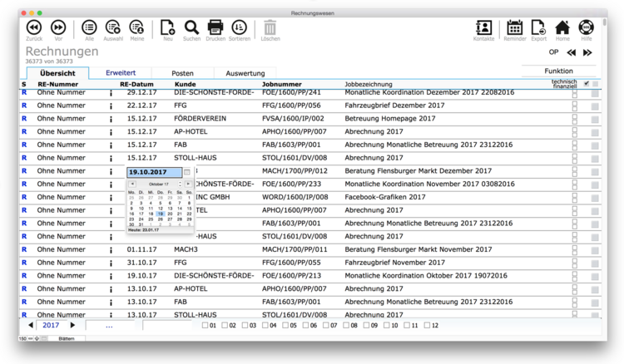Click the Löschen trash icon
Screen dimensions: 624x364
[x=270, y=27]
